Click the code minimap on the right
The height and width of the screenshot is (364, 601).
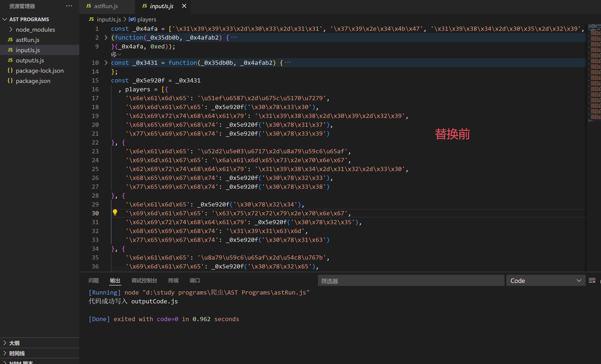[594, 73]
